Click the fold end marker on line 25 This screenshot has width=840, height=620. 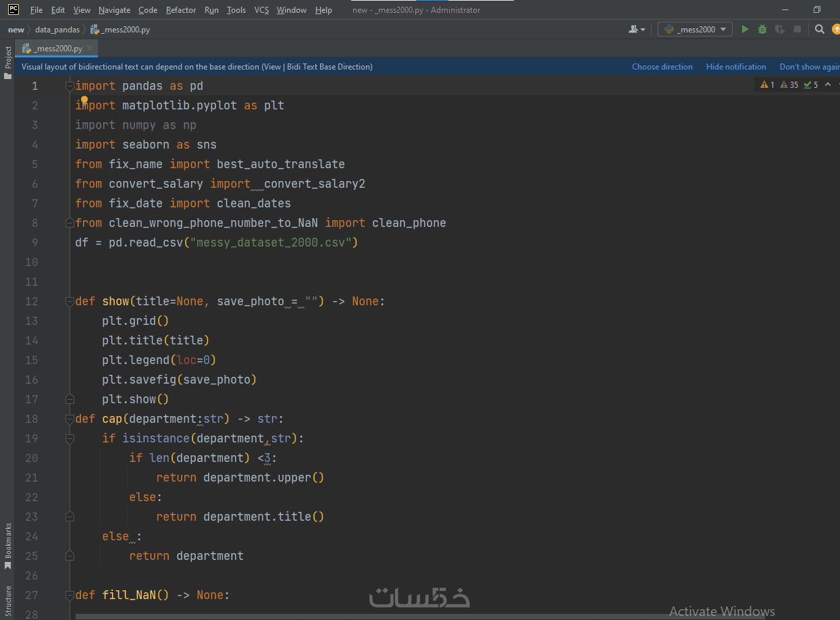click(69, 556)
